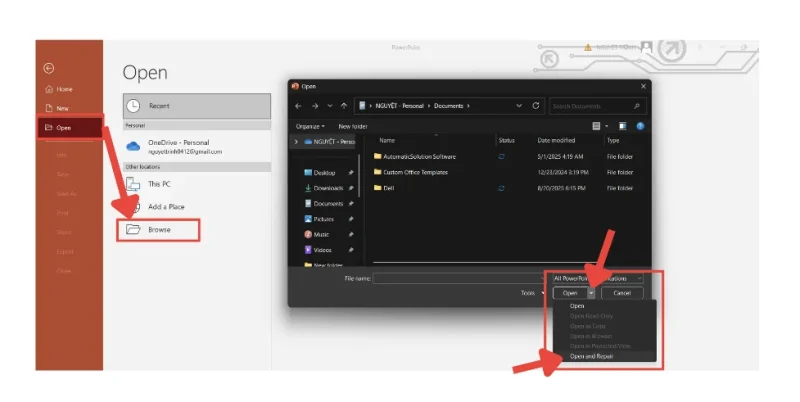800x402 pixels.
Task: Choose Open and Repair menu entry
Action: tap(605, 357)
